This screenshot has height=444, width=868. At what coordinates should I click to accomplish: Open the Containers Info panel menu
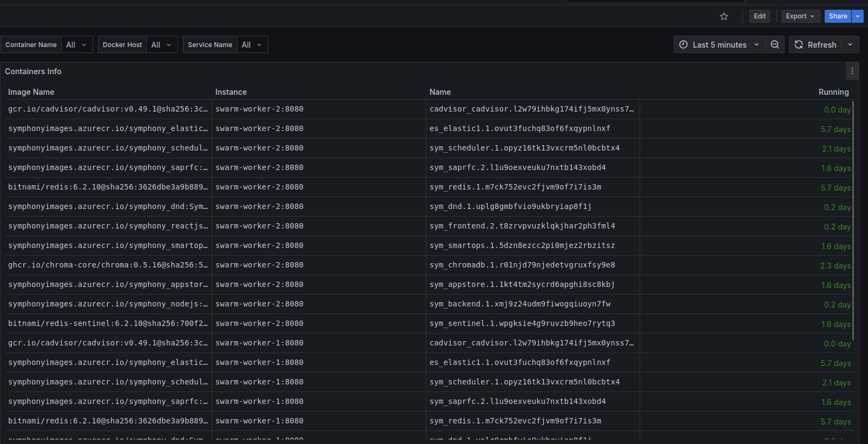click(852, 71)
